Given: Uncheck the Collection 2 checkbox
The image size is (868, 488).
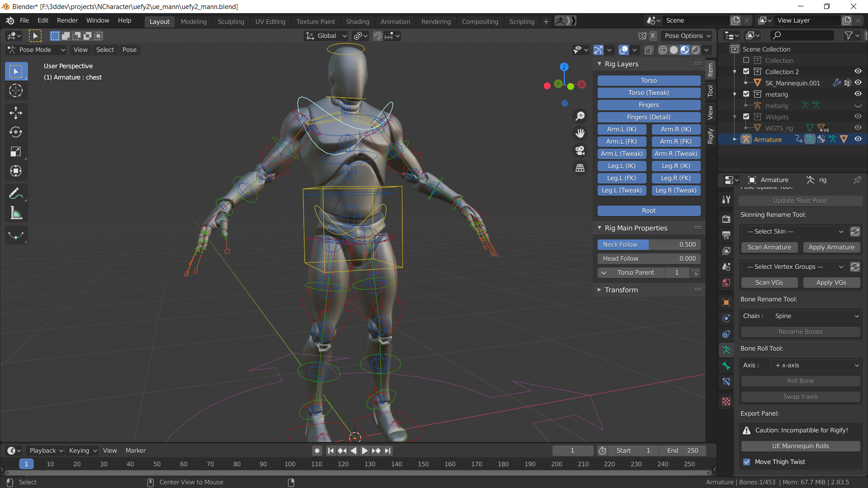Looking at the screenshot, I should tap(746, 71).
